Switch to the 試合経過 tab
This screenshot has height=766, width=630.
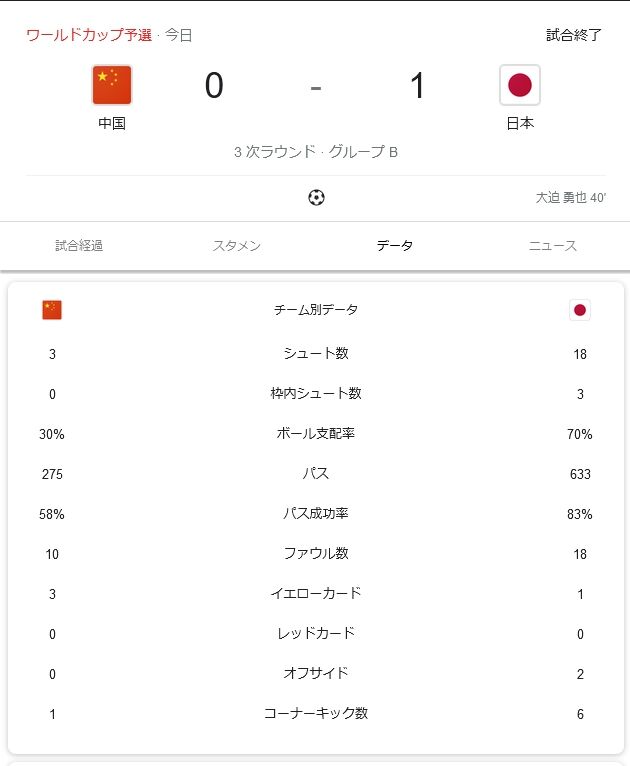click(x=79, y=246)
